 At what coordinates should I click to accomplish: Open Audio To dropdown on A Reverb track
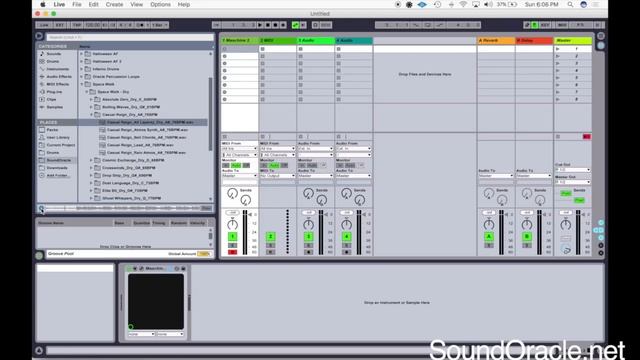pyautogui.click(x=496, y=176)
